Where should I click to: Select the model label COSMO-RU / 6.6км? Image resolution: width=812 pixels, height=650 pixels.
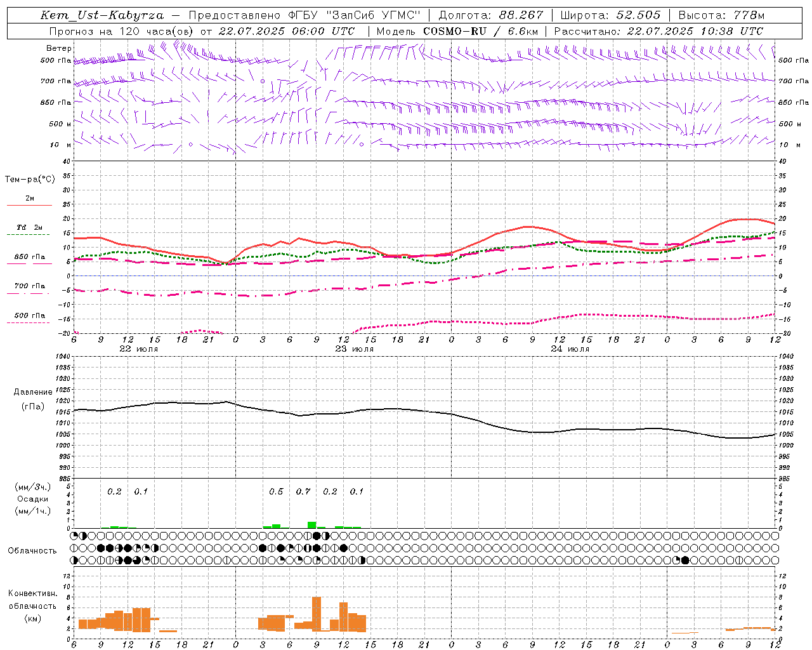pyautogui.click(x=481, y=31)
